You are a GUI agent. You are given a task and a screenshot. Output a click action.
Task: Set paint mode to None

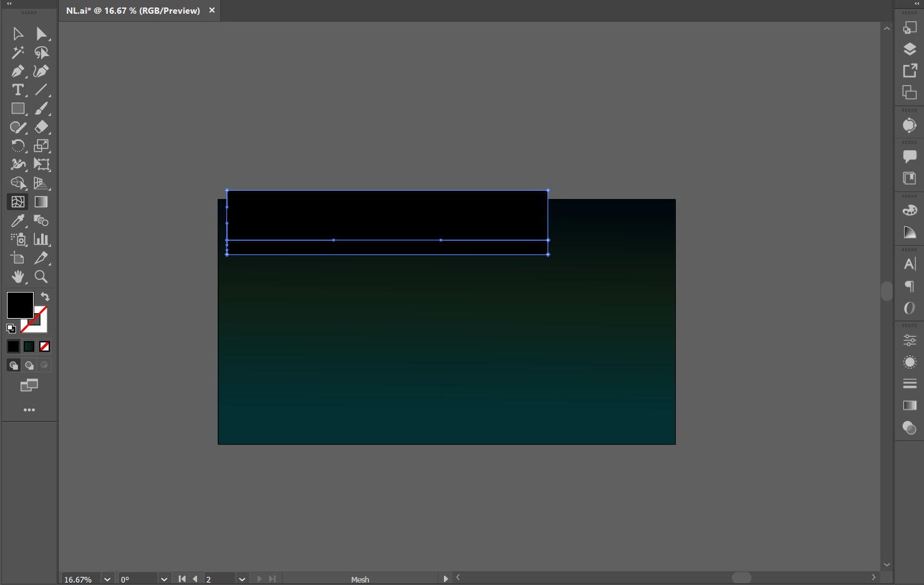[44, 346]
